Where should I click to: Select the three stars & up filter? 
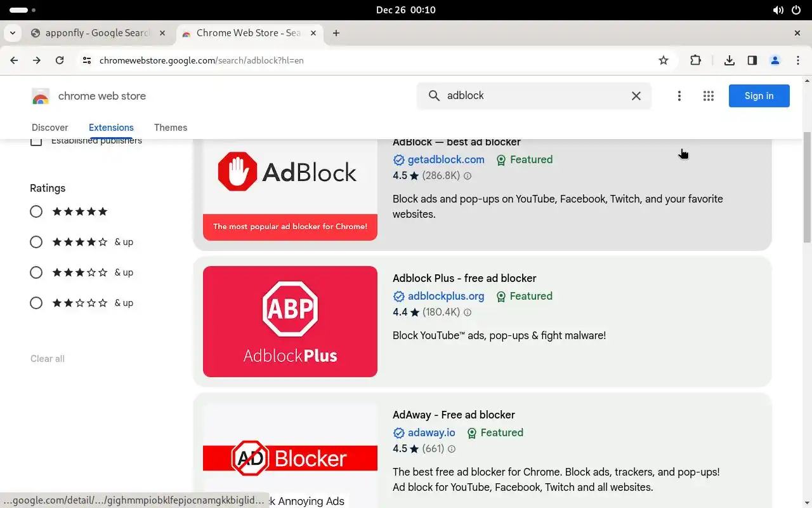pos(36,272)
